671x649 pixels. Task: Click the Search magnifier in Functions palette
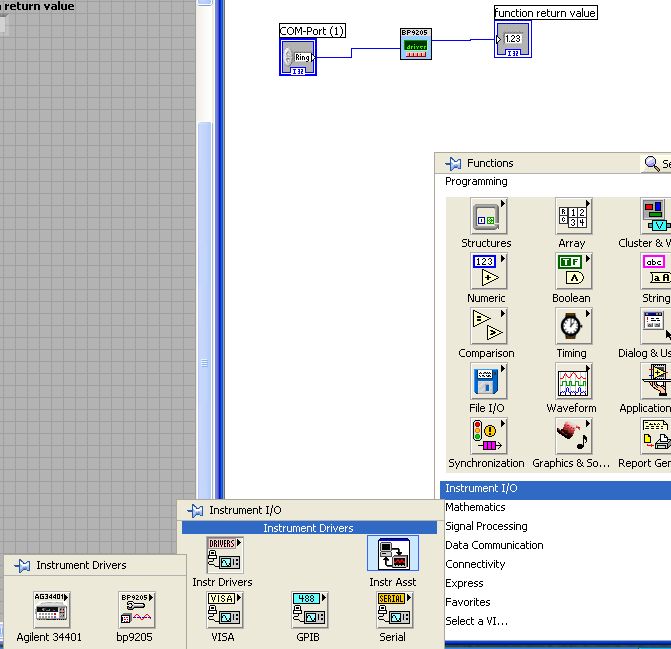[x=651, y=163]
